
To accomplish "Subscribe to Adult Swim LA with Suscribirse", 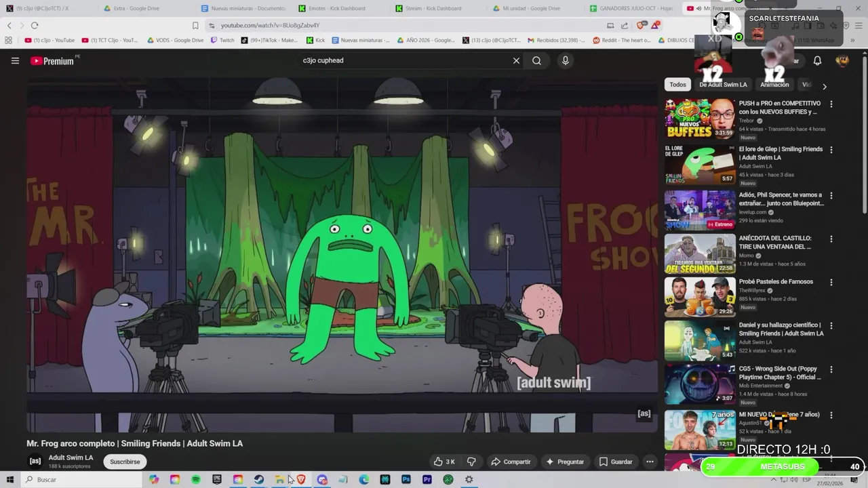I will coord(125,462).
